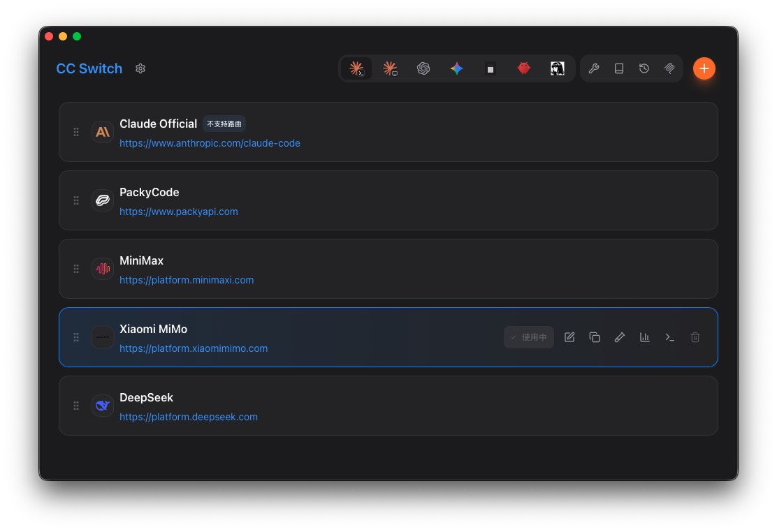Open settings via the gear icon

click(x=140, y=68)
